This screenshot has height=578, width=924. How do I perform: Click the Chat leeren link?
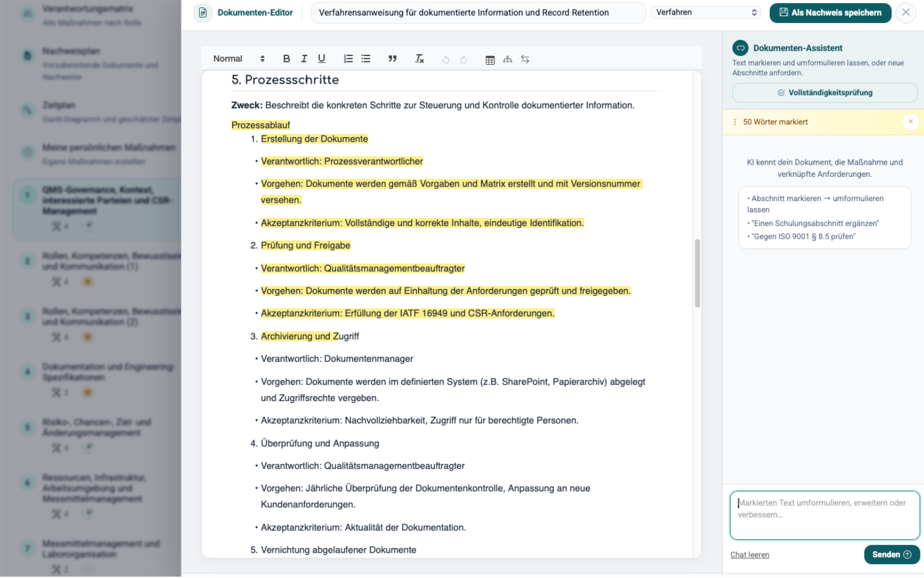tap(750, 555)
